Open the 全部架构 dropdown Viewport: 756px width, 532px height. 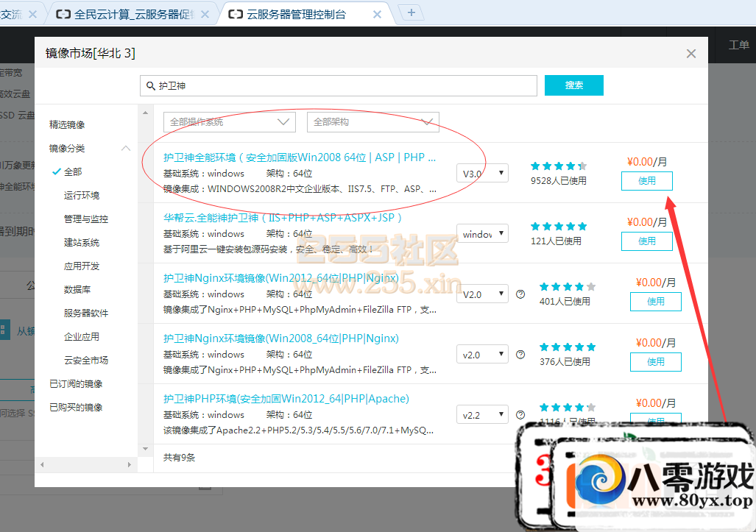(x=373, y=122)
